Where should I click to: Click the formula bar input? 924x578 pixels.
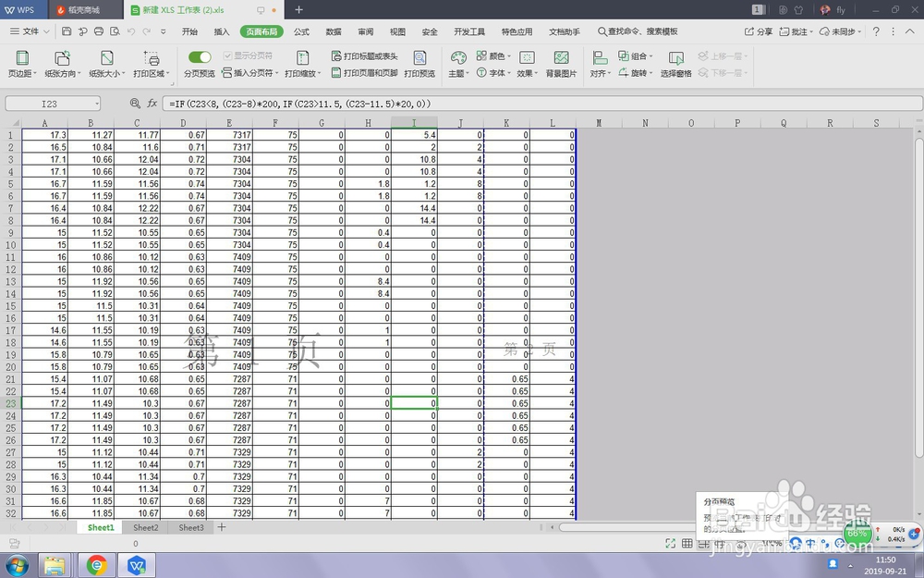[542, 104]
